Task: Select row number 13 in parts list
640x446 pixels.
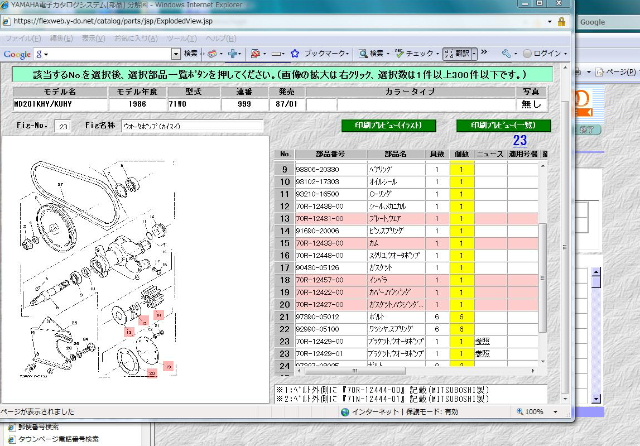Action: coord(284,219)
